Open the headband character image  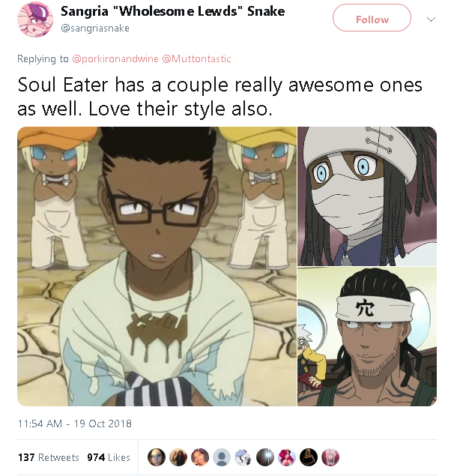coord(367,337)
